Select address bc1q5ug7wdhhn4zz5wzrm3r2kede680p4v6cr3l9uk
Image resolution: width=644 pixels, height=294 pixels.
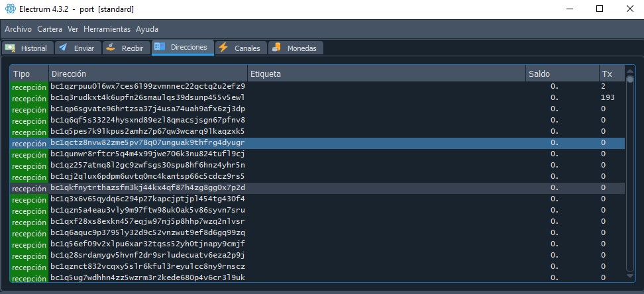148,277
